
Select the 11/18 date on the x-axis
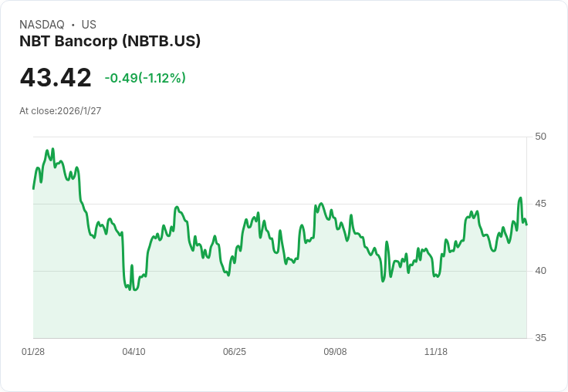[436, 352]
